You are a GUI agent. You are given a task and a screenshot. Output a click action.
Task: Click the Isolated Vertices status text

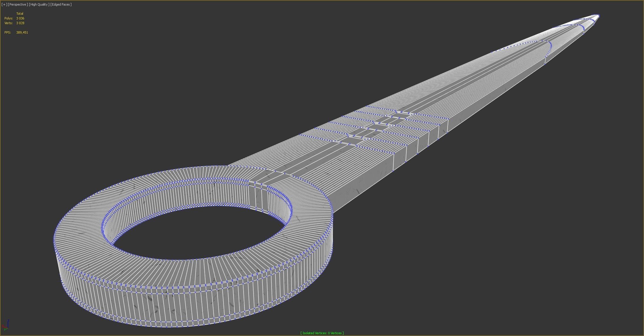[x=322, y=333]
